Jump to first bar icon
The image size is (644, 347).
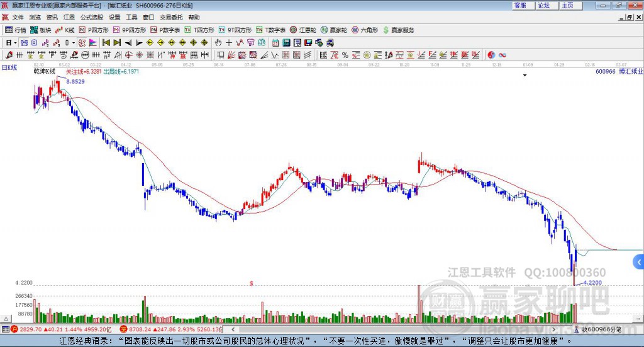coord(106,43)
